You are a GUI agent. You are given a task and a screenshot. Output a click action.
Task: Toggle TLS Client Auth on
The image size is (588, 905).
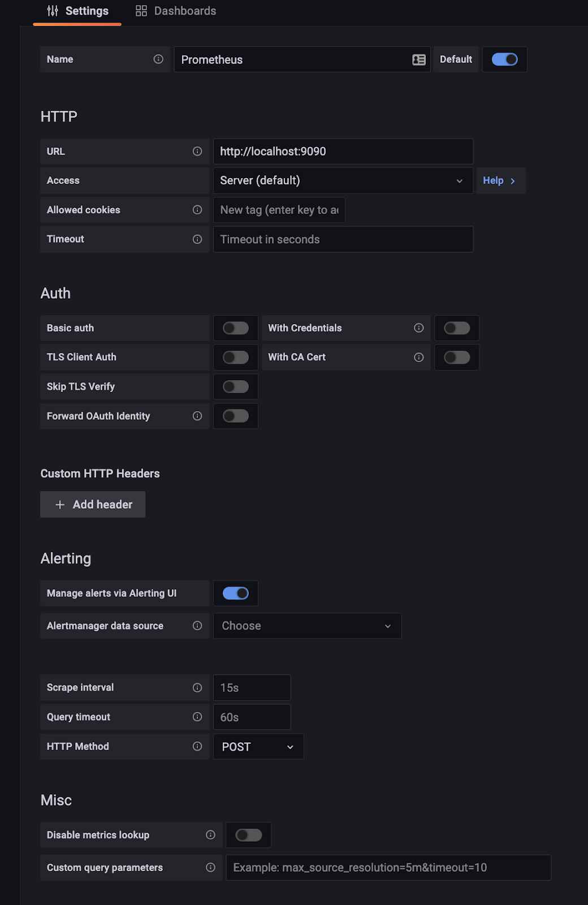tap(236, 357)
